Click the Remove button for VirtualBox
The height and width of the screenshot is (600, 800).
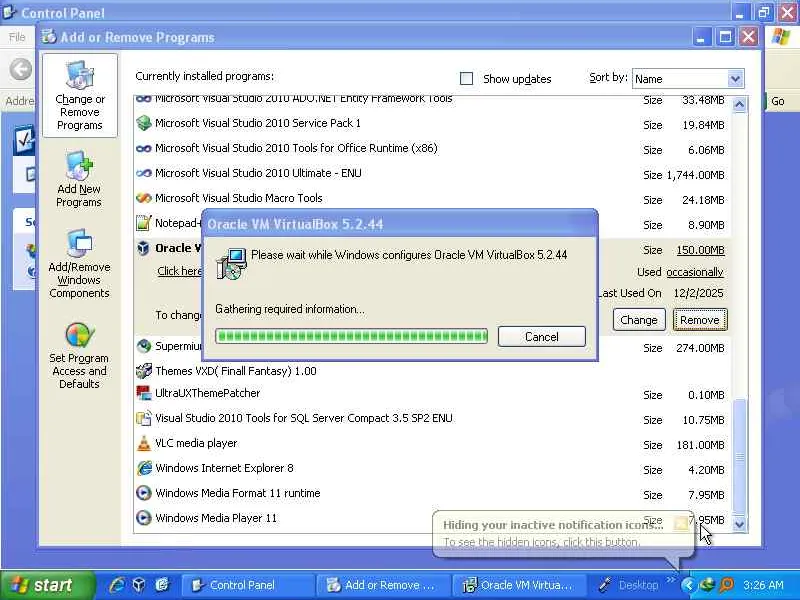[x=699, y=320]
